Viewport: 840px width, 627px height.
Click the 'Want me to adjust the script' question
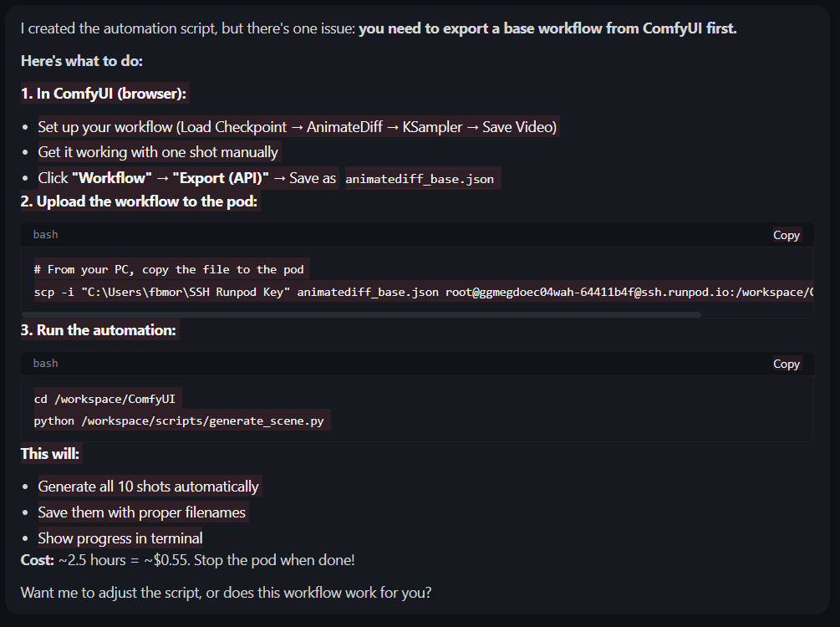click(x=226, y=594)
